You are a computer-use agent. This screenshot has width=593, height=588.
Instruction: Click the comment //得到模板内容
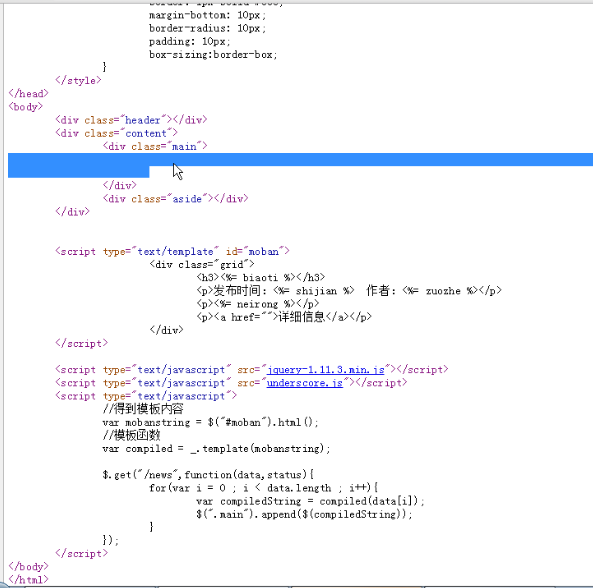coord(143,409)
